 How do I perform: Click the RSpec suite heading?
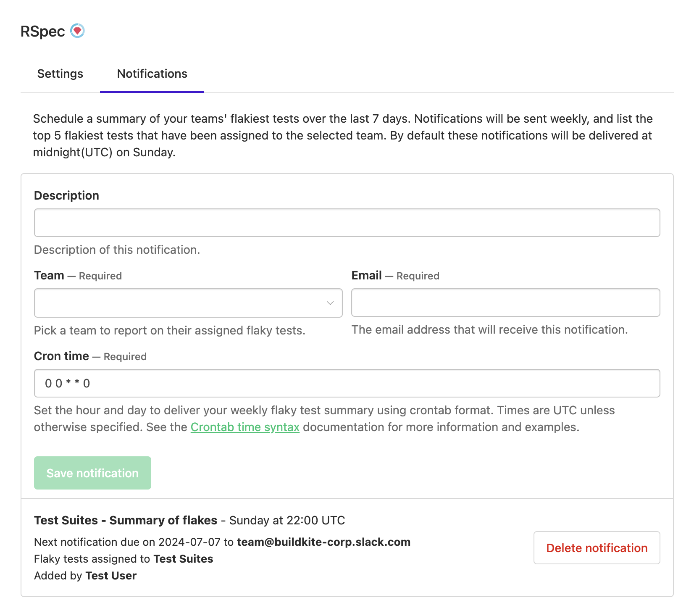[43, 31]
